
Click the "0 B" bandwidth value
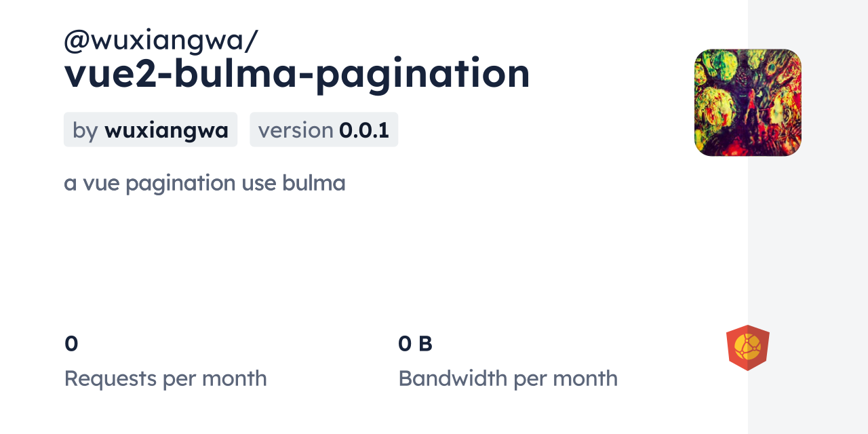click(415, 344)
